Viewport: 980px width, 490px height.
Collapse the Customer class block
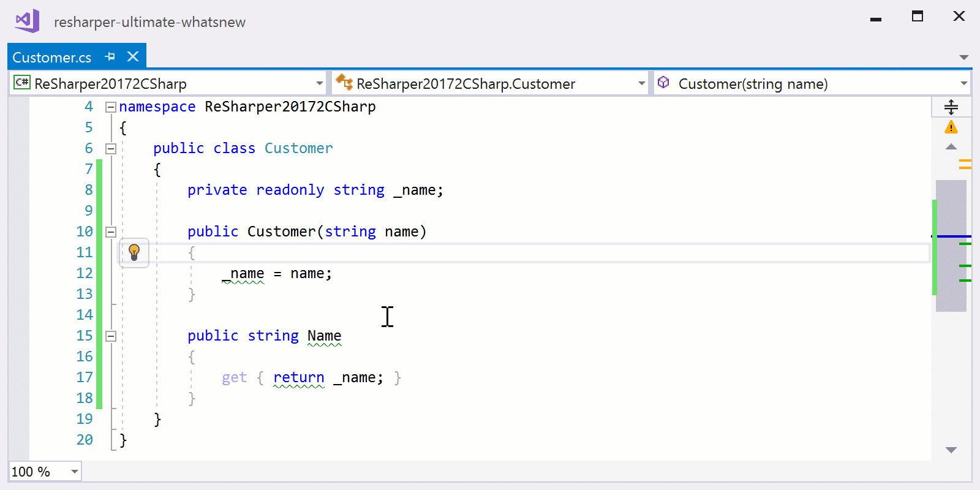coord(111,149)
